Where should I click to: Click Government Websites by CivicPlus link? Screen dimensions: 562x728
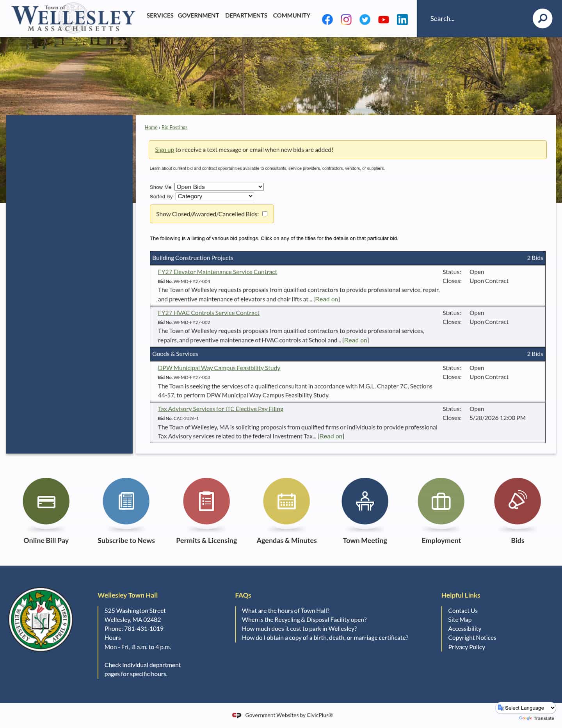point(289,716)
